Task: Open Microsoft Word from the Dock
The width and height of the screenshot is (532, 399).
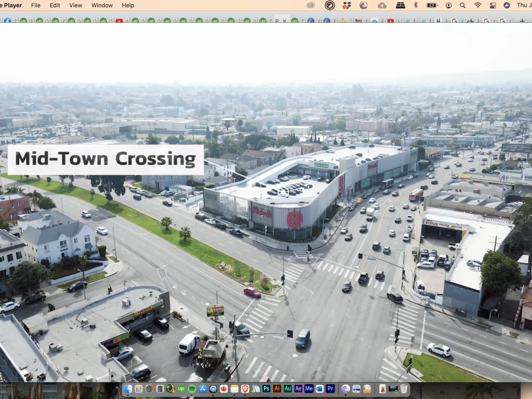Action: click(x=320, y=388)
